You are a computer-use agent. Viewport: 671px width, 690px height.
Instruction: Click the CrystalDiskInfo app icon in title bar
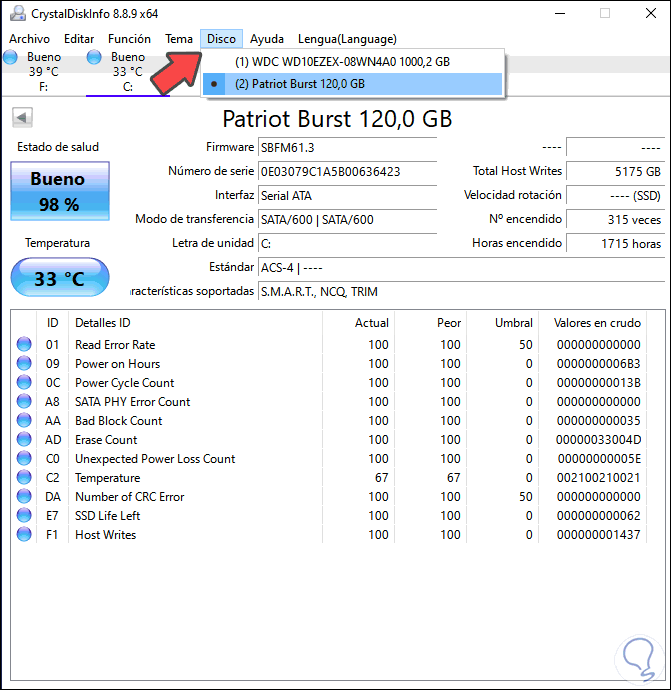point(18,14)
